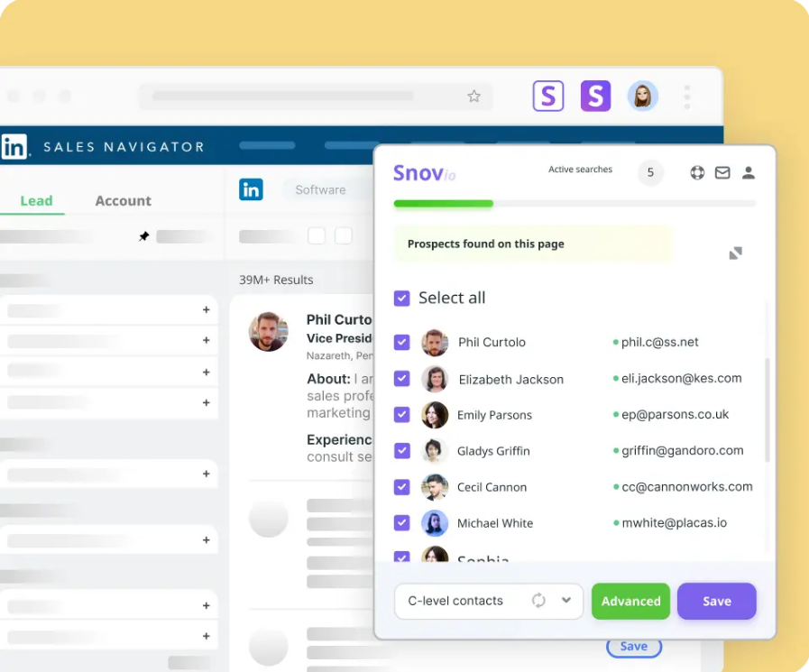Click the LinkedIn Sales Navigator logo

pos(14,147)
